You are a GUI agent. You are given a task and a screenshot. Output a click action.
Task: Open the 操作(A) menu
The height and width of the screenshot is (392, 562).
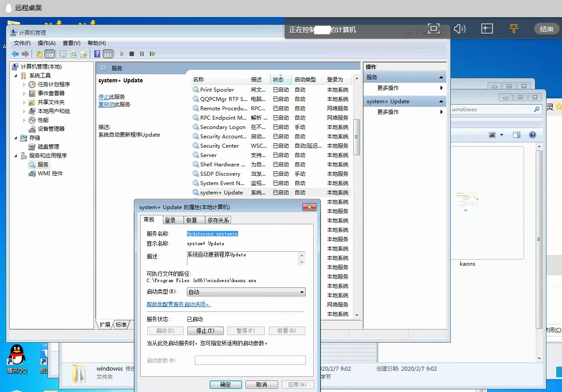coord(46,43)
